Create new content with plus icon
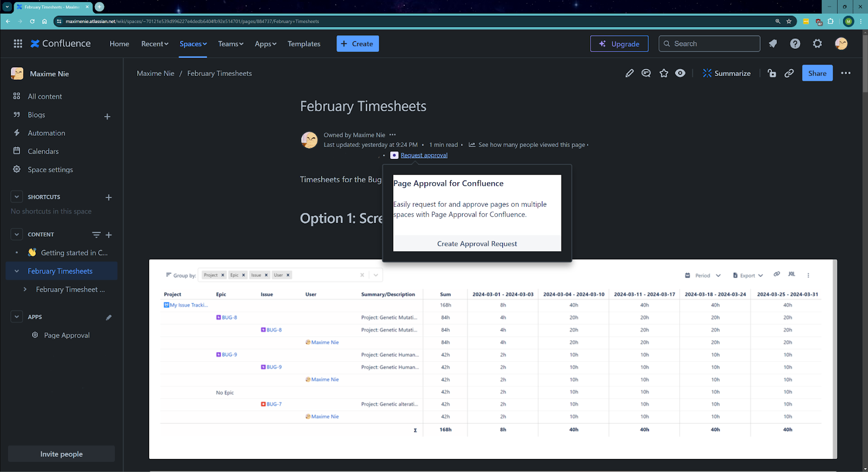 tap(108, 235)
